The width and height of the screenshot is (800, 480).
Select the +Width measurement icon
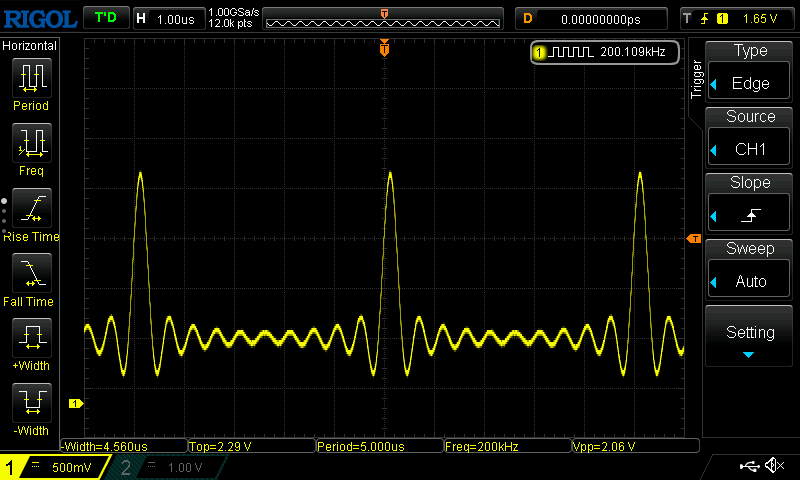click(32, 338)
